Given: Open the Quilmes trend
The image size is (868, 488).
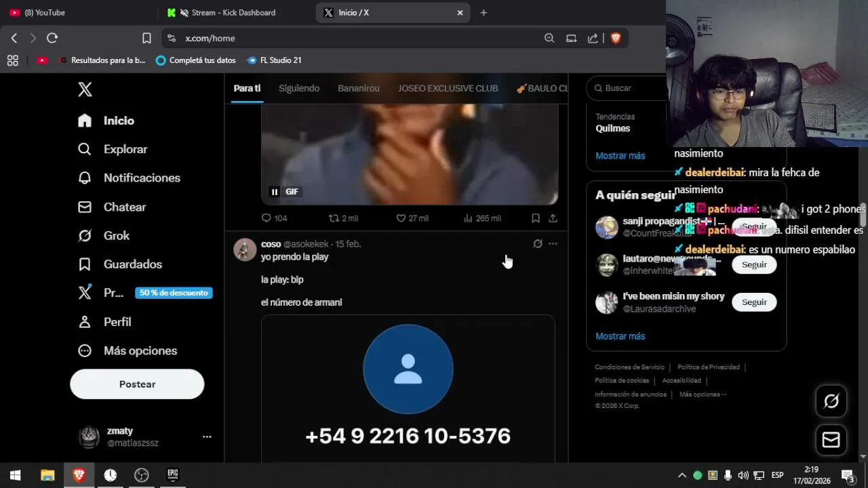Looking at the screenshot, I should pyautogui.click(x=613, y=128).
